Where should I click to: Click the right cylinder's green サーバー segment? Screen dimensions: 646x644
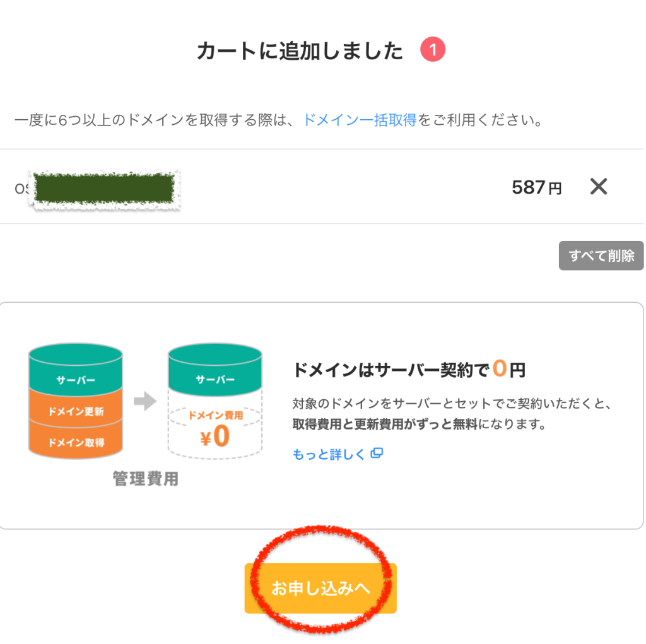(x=215, y=380)
